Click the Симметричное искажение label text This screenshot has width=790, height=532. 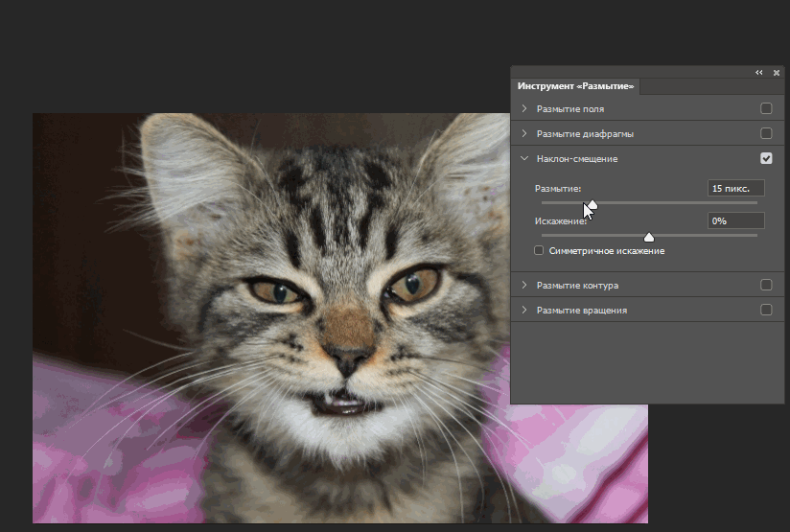point(607,251)
